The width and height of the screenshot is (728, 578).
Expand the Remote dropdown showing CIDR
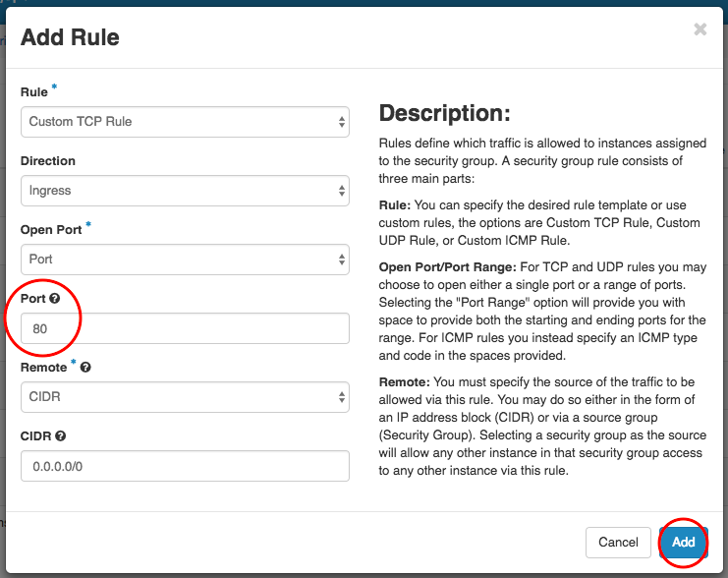coord(185,397)
